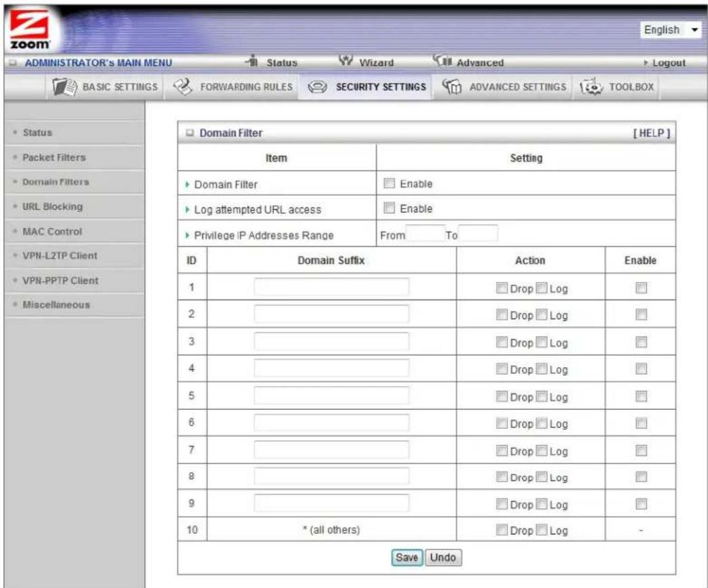Check Log for rule 10 all others
The height and width of the screenshot is (588, 708).
tap(541, 529)
